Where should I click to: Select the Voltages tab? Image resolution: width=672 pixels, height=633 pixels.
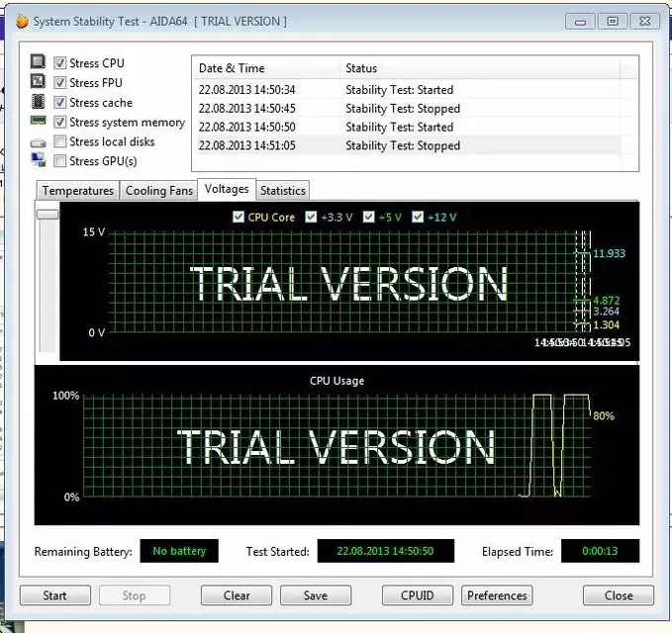(227, 189)
